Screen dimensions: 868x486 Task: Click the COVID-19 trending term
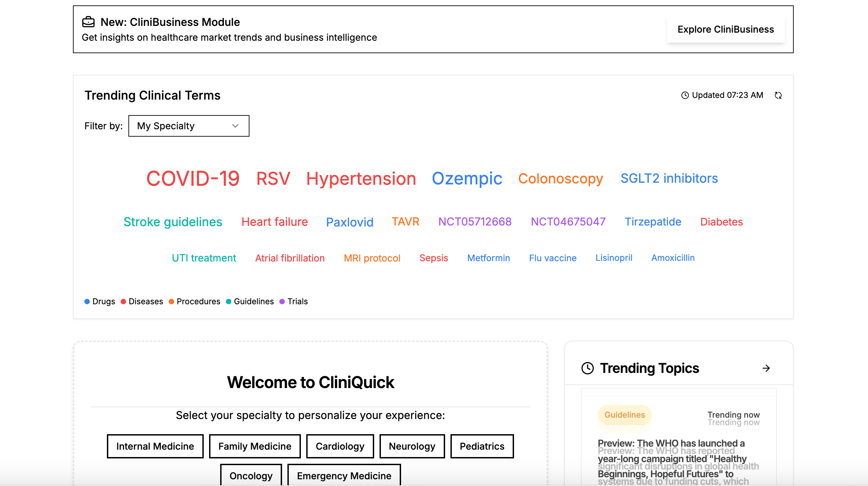click(x=193, y=178)
